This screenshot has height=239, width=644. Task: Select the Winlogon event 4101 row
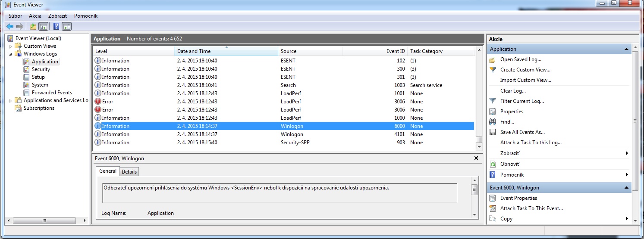coord(284,134)
